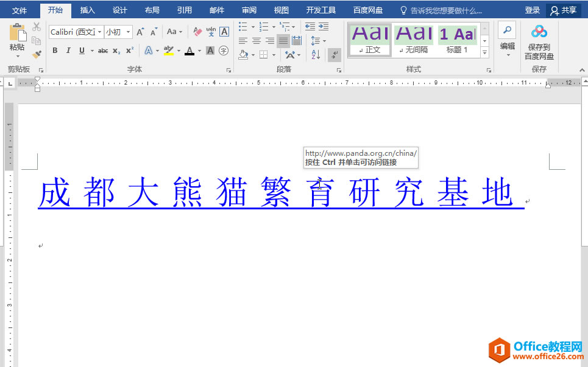Screen dimensions: 588x367
Task: Align text right
Action: 270,40
